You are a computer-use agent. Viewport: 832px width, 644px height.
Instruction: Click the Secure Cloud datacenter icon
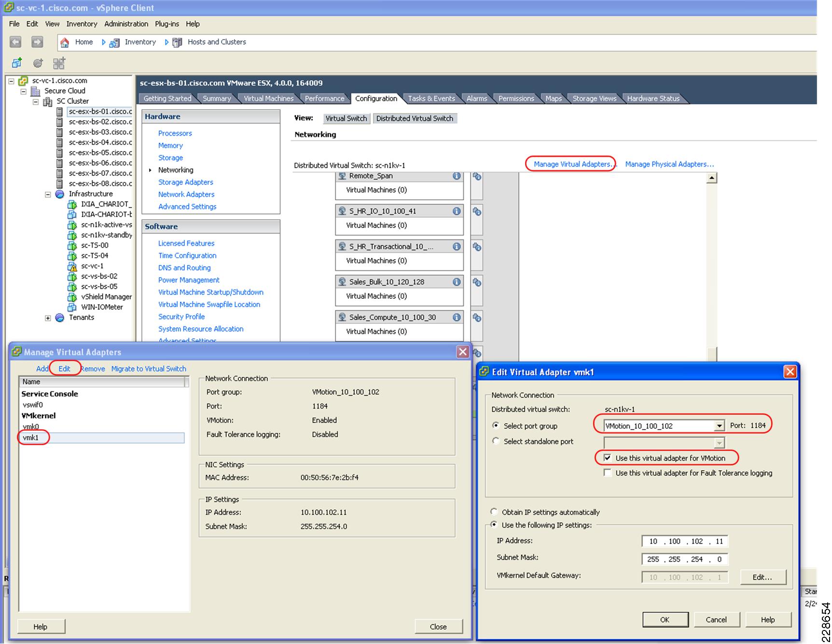pos(36,91)
